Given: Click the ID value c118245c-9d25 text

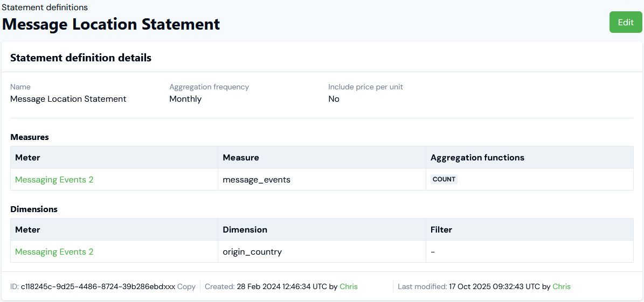Looking at the screenshot, I should coord(98,287).
